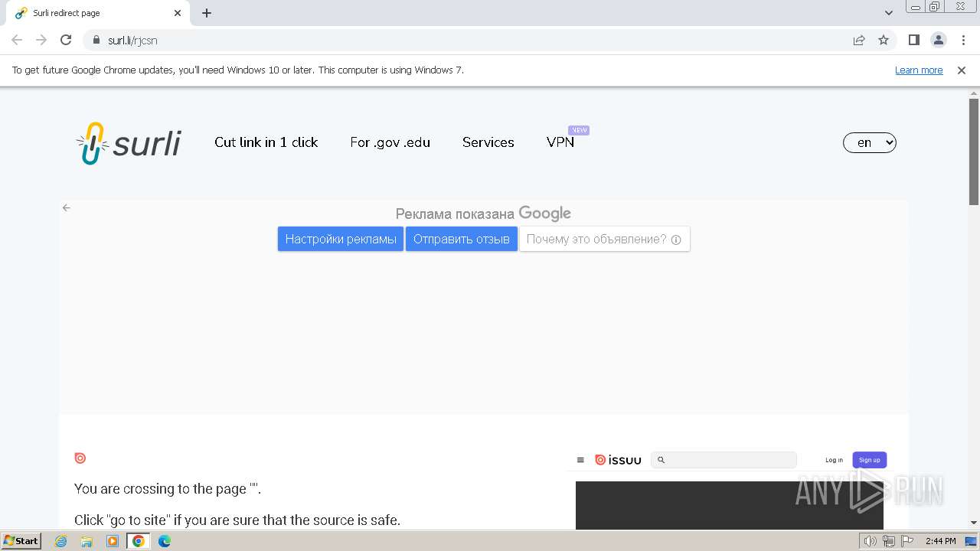Open Cut link in 1 click
Screen dimensions: 980x551
click(266, 142)
